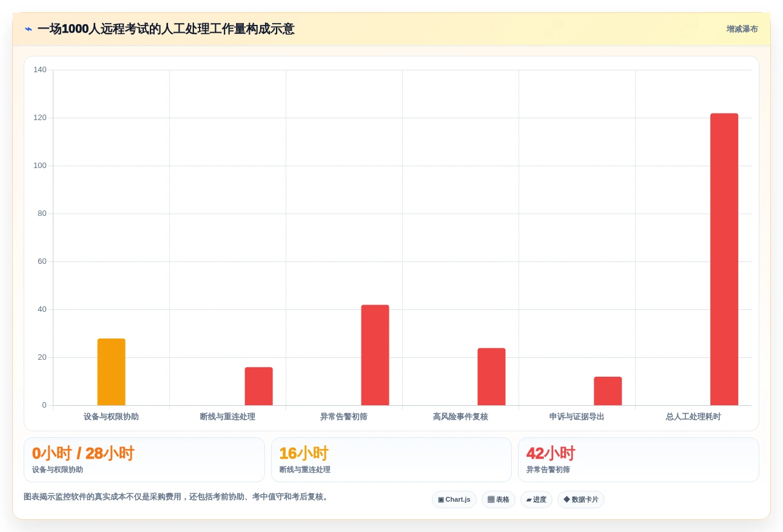Click the footnote starting 图表揭示监控软件的真实成本

[x=177, y=497]
